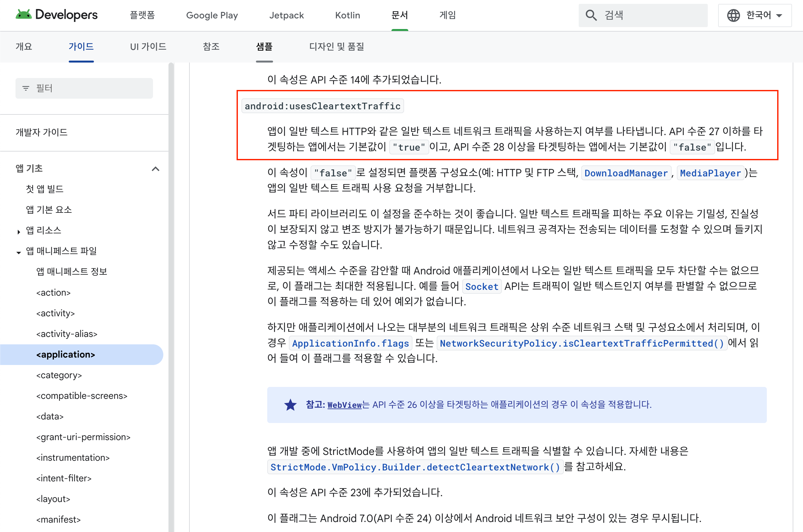Screen dimensions: 803x532
Task: Open the Kotlin top menu item
Action: (x=347, y=15)
